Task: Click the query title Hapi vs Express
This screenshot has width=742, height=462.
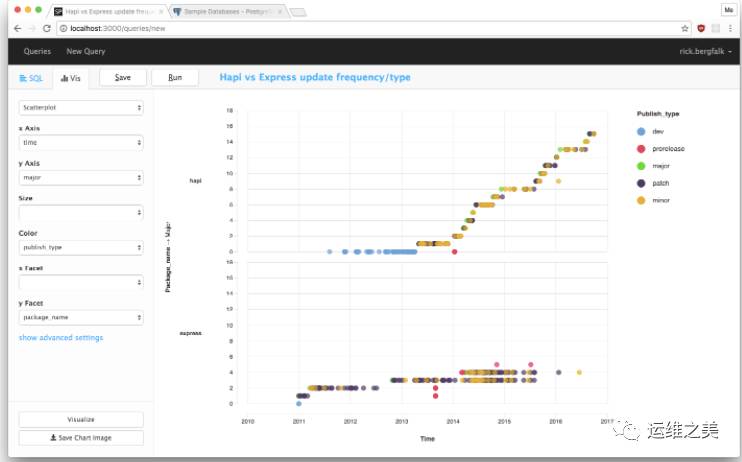Action: pos(315,77)
